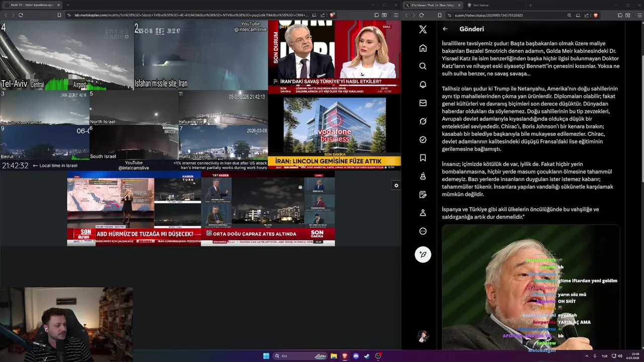This screenshot has height=362, width=644.
Task: Open More circle icon in X sidebar
Action: 423,231
